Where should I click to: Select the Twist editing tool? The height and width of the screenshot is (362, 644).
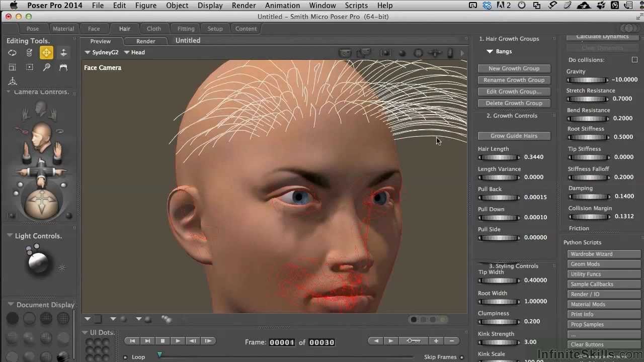[29, 53]
